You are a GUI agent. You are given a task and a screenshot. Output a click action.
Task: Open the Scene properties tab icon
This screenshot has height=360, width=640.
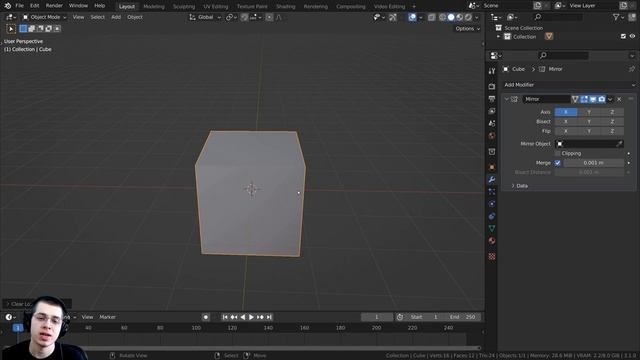[492, 123]
